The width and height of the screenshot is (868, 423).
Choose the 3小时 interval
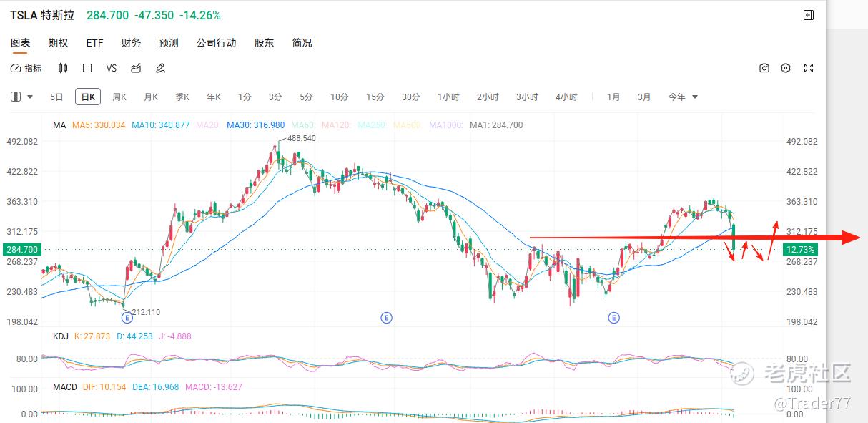[527, 97]
